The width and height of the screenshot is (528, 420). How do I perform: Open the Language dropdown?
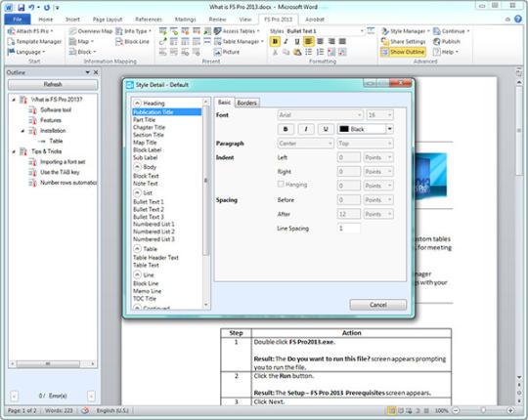click(26, 52)
